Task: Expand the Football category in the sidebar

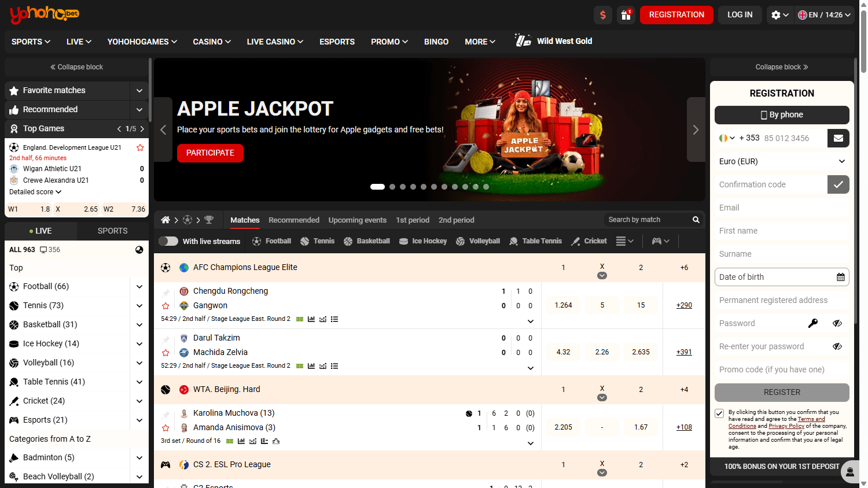Action: (139, 286)
